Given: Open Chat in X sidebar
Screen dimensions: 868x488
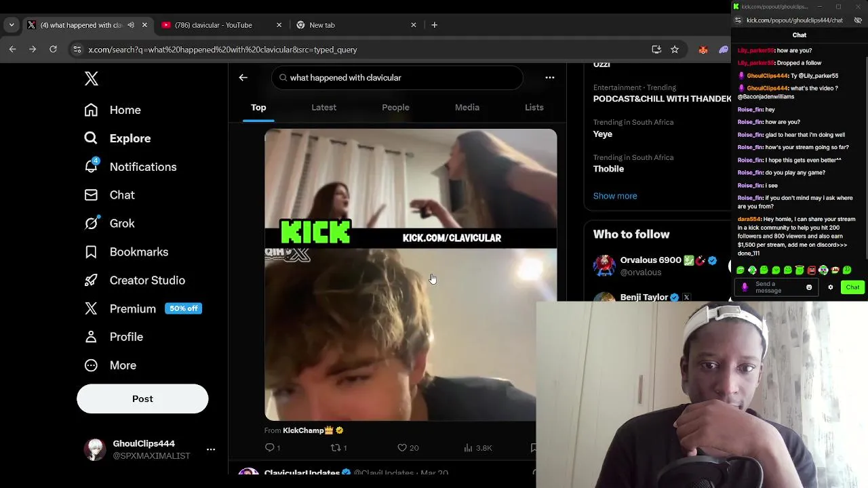Looking at the screenshot, I should point(109,195).
